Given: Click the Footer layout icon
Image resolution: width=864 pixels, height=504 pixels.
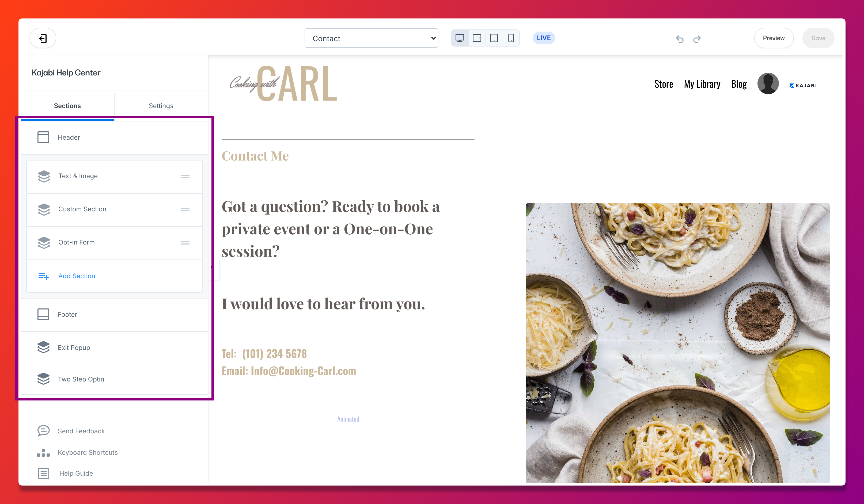Looking at the screenshot, I should point(43,315).
